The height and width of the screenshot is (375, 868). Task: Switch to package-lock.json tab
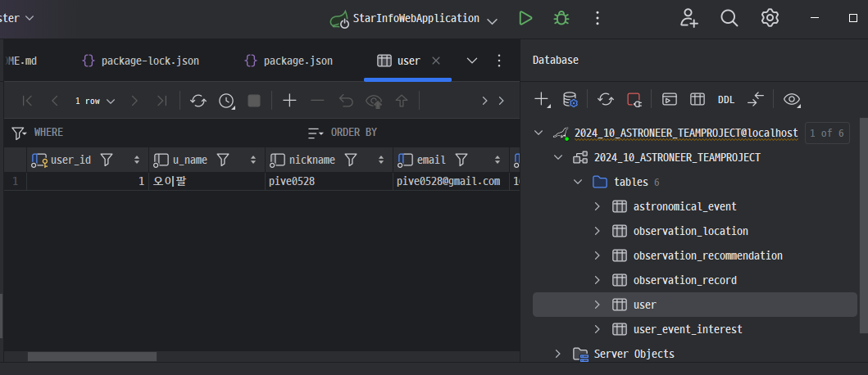click(141, 61)
